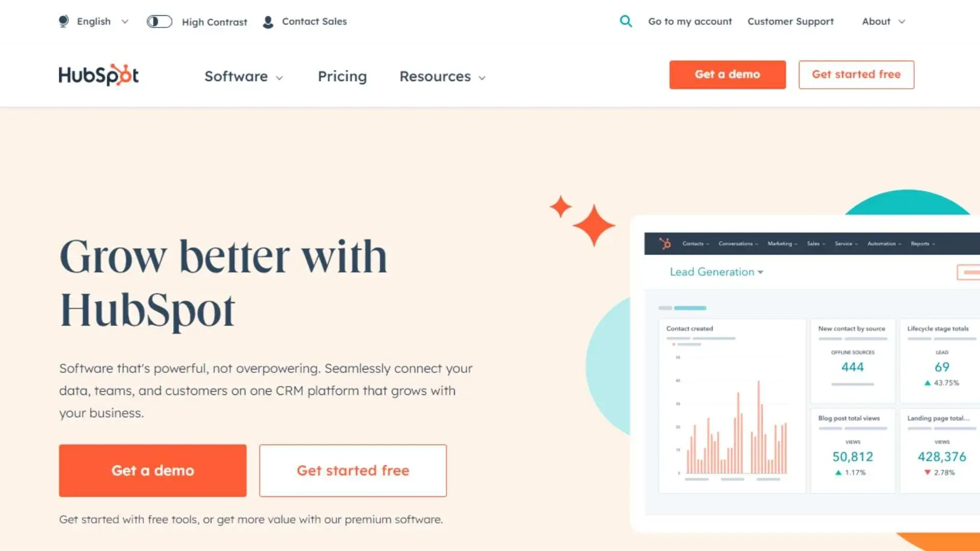Open the Pricing menu item
Image resolution: width=980 pixels, height=551 pixels.
pyautogui.click(x=342, y=76)
